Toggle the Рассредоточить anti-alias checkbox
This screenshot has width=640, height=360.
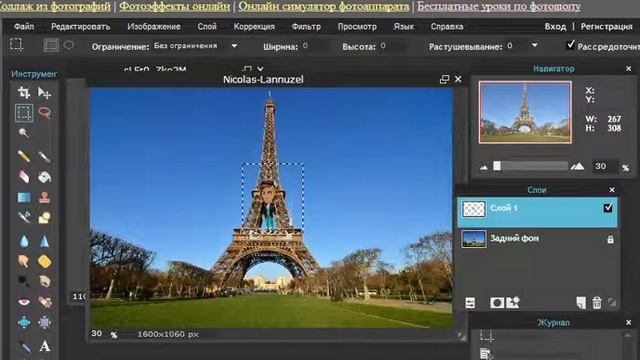point(571,45)
